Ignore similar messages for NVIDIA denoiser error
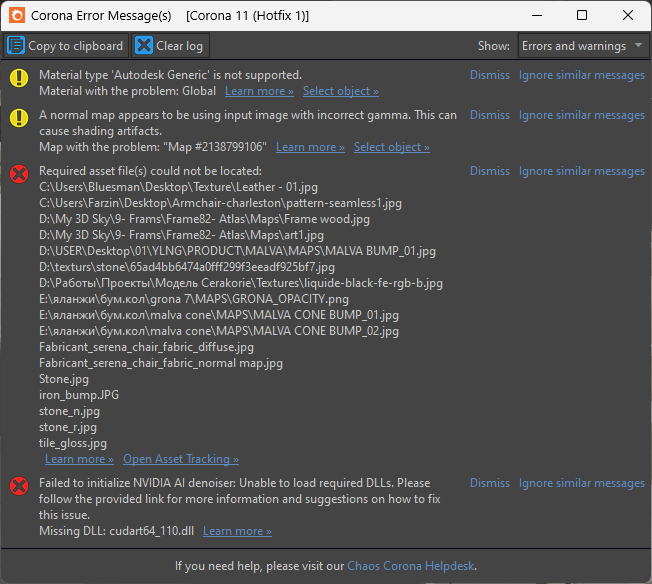652x584 pixels. pyautogui.click(x=581, y=483)
